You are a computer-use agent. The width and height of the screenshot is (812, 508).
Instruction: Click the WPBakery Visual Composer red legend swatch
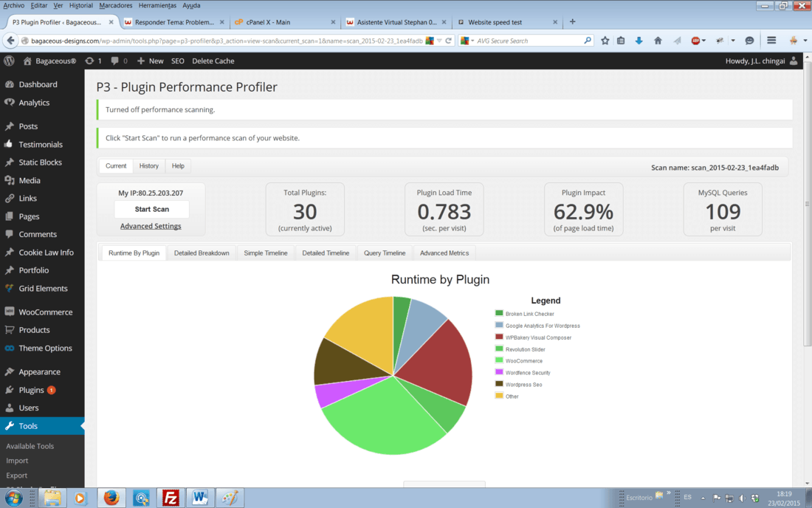coord(499,337)
